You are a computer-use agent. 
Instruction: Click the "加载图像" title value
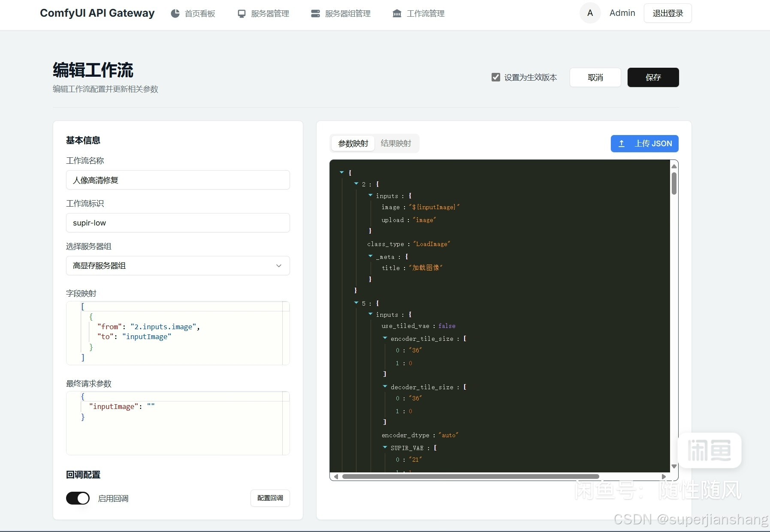pos(426,268)
